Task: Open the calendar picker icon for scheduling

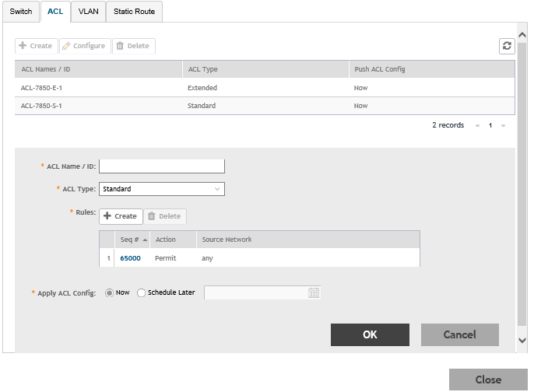Action: point(314,293)
